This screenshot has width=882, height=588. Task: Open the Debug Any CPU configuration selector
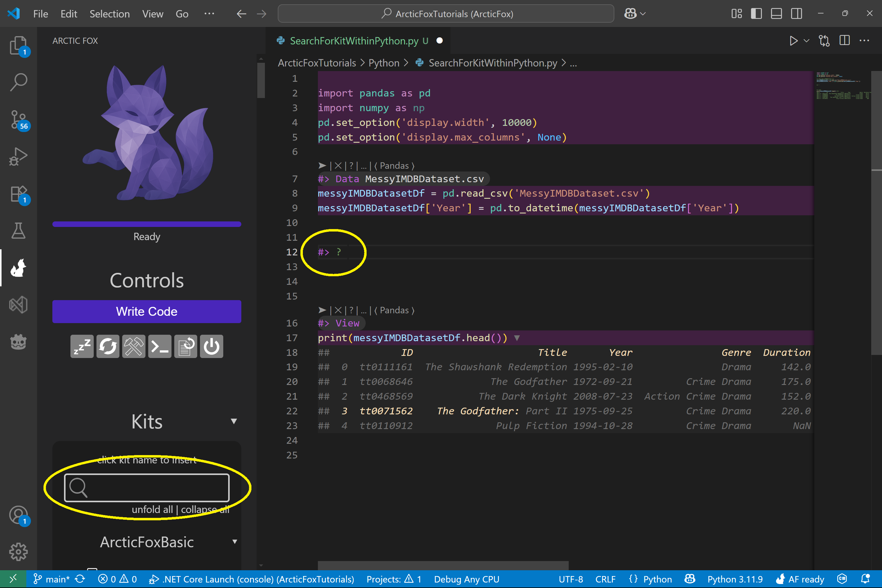466,579
